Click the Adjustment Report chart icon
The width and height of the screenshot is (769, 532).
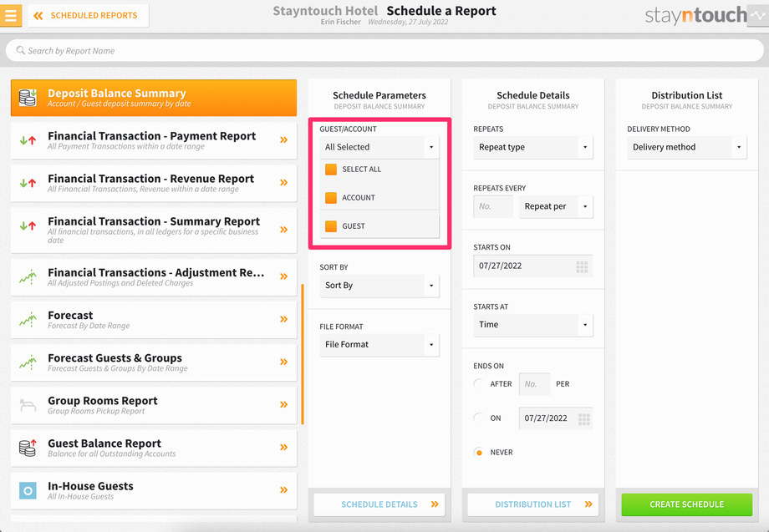(x=28, y=276)
